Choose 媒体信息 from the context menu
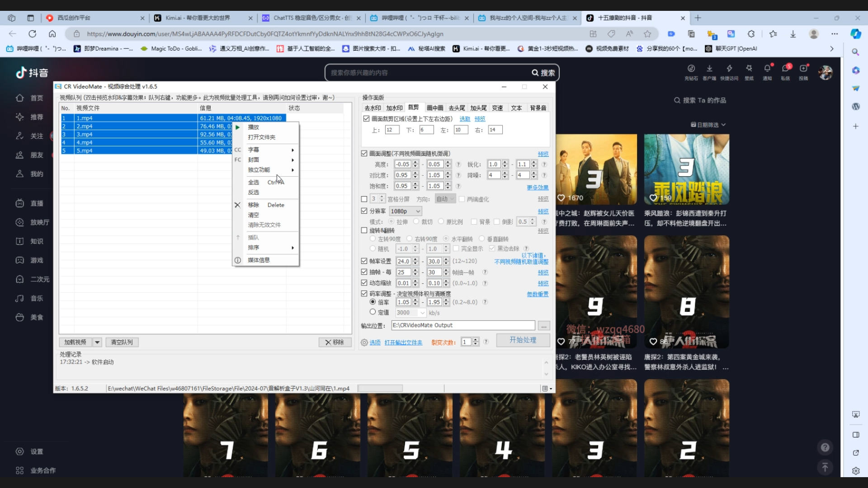868x488 pixels. [x=259, y=260]
